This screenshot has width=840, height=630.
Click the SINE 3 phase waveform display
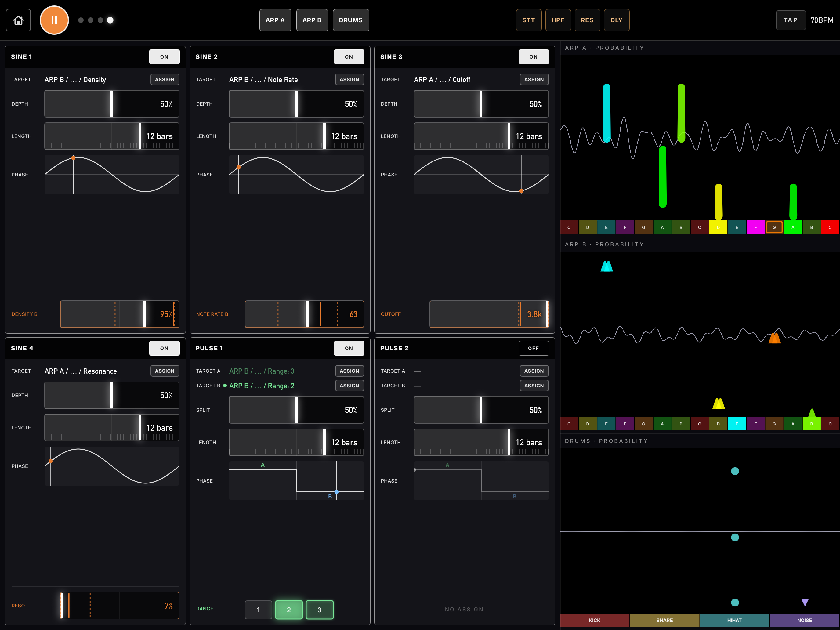[x=481, y=175]
